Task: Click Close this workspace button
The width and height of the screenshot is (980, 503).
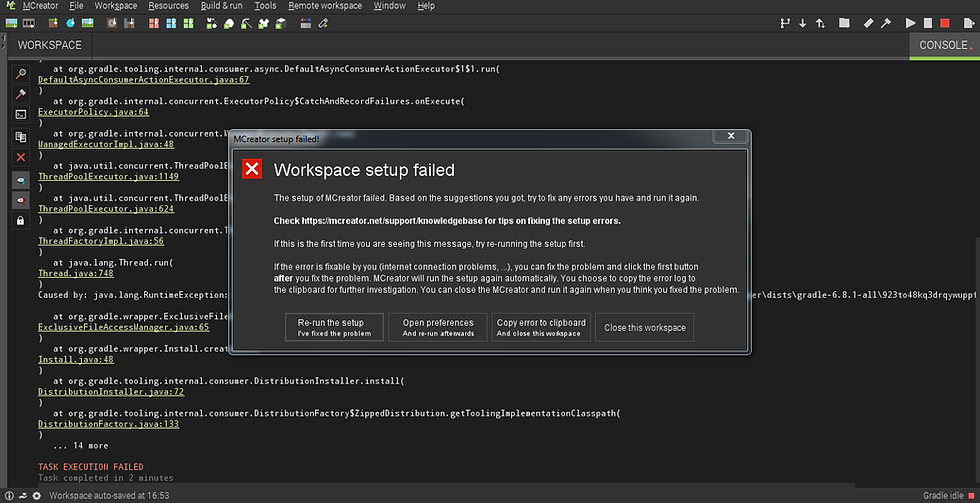Action: (x=644, y=327)
